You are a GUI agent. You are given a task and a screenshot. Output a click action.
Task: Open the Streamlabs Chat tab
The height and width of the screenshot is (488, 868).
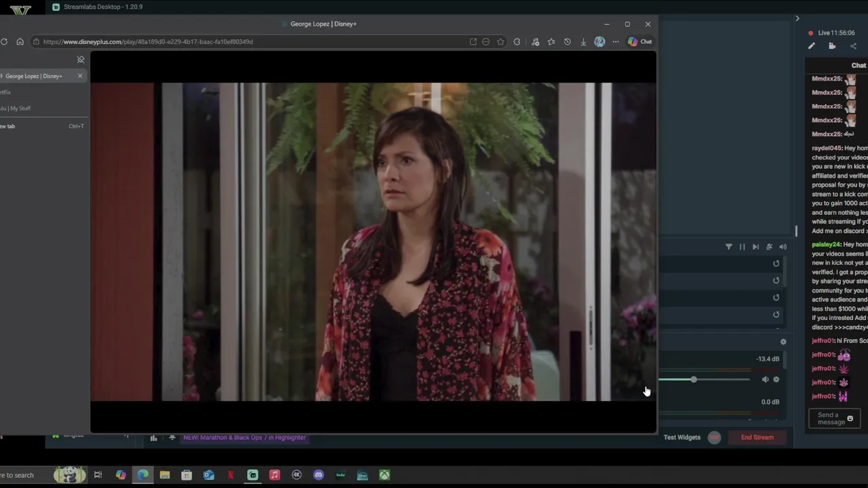859,66
